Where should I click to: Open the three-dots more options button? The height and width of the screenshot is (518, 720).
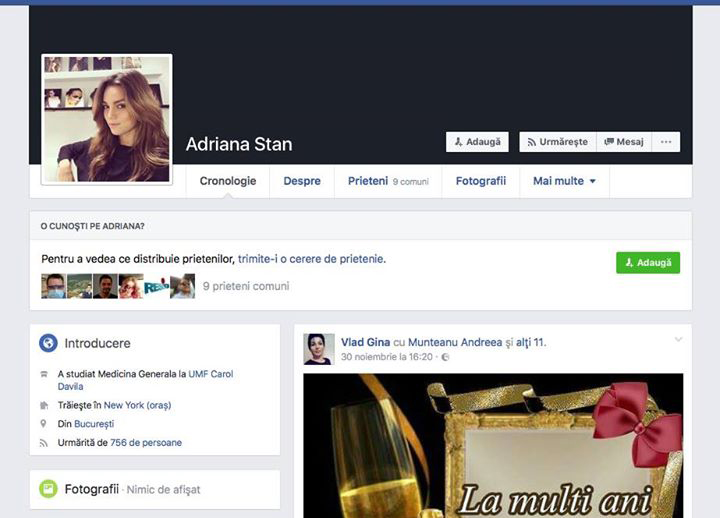click(x=666, y=142)
